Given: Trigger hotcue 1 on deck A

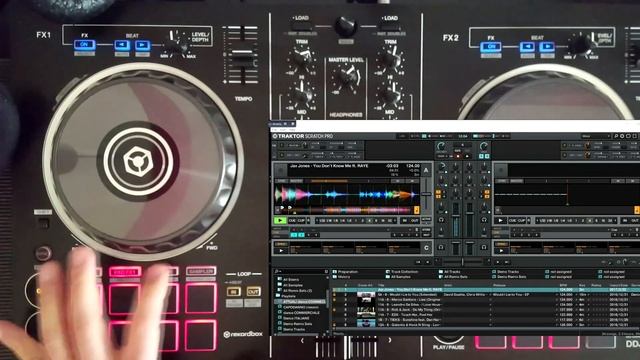Looking at the screenshot, I should point(294,235).
